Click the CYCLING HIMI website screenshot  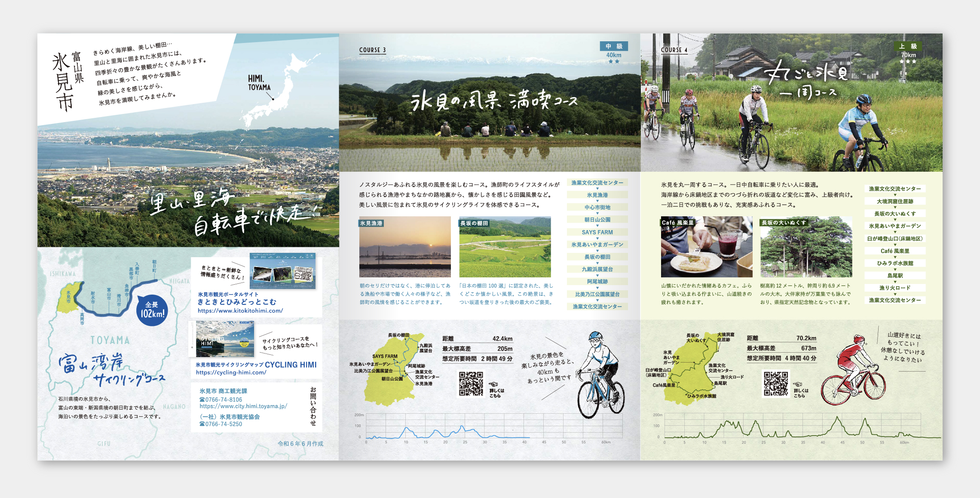point(225,339)
